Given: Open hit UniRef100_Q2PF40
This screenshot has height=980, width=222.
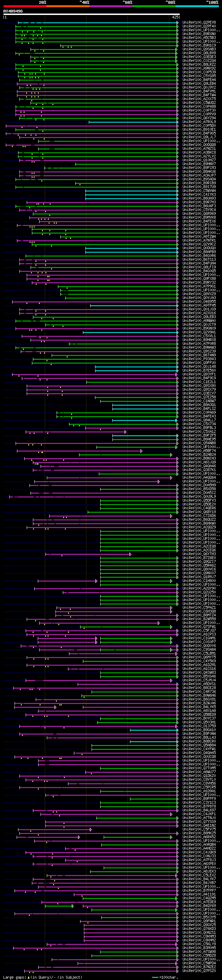Looking at the screenshot, I should pos(199,26).
